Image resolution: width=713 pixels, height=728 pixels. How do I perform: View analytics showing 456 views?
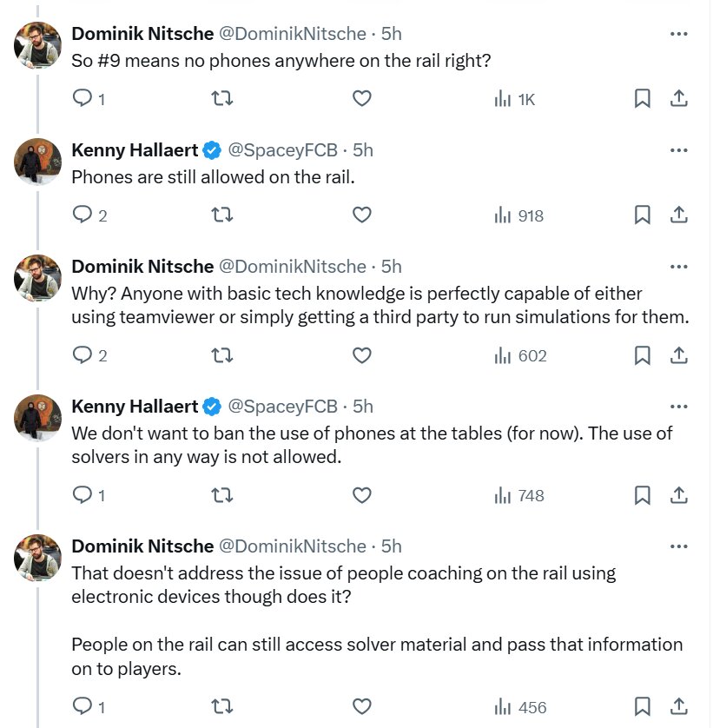click(520, 706)
